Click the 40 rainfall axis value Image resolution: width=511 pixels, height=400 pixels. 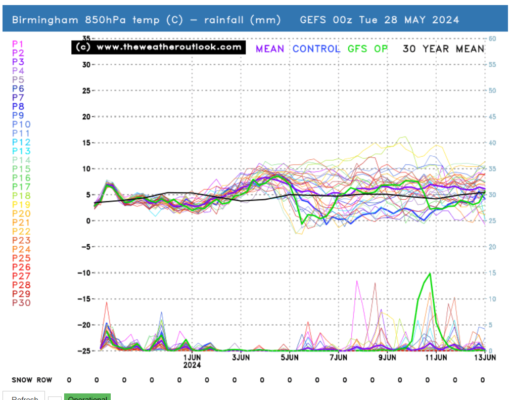click(492, 143)
